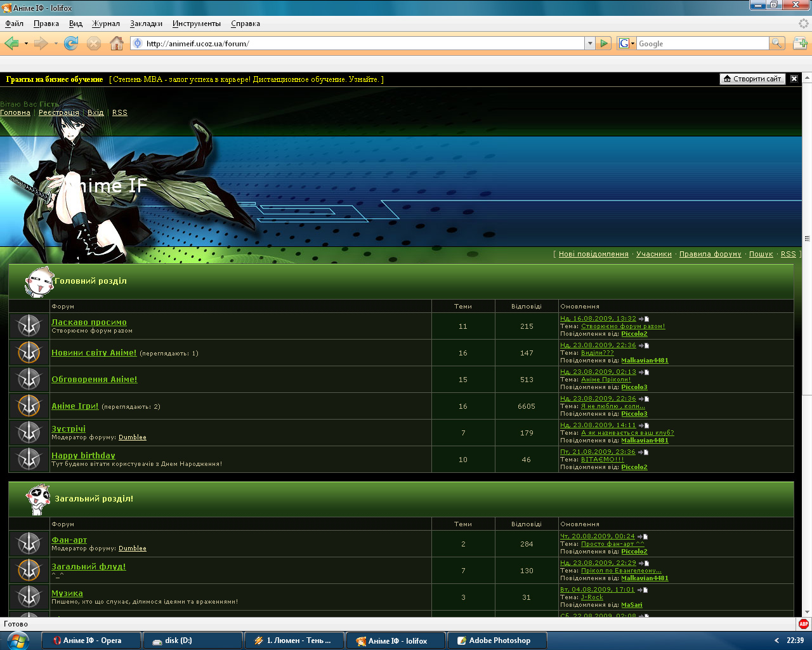Show hidden tray icons arrow

(x=776, y=640)
